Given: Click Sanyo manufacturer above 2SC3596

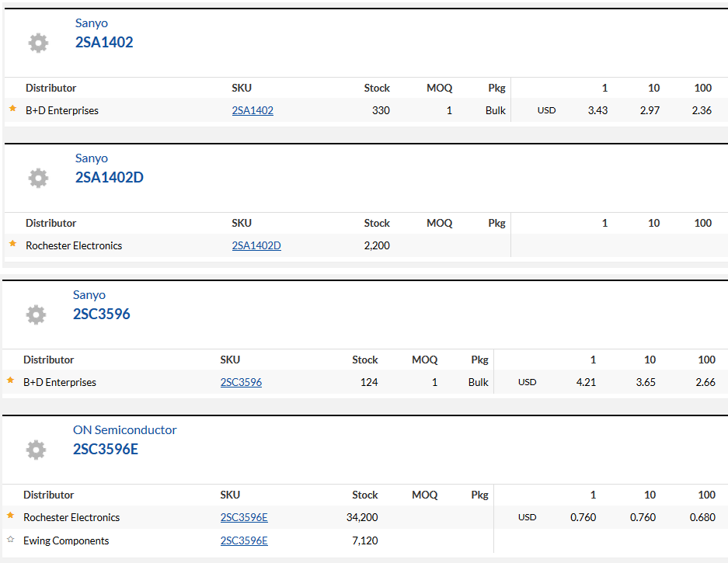Looking at the screenshot, I should (89, 295).
